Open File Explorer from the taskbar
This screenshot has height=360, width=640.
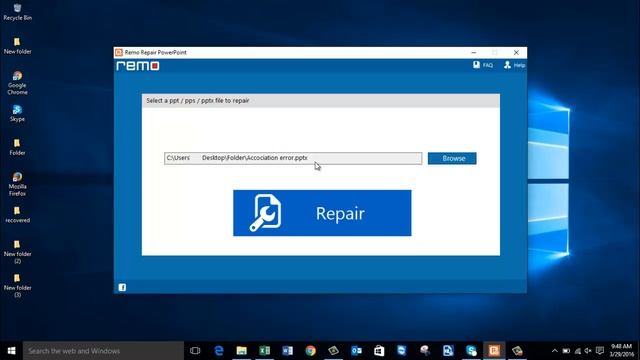[x=242, y=351]
